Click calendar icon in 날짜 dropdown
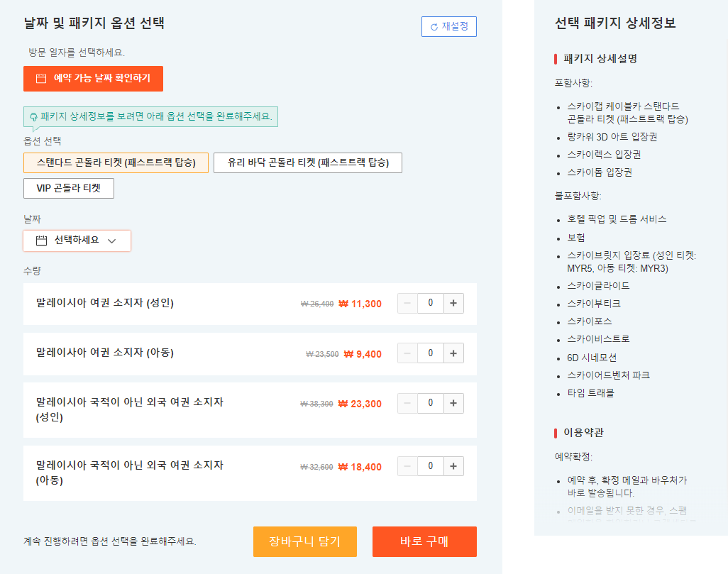Screen dimensions: 728x574 pos(41,241)
